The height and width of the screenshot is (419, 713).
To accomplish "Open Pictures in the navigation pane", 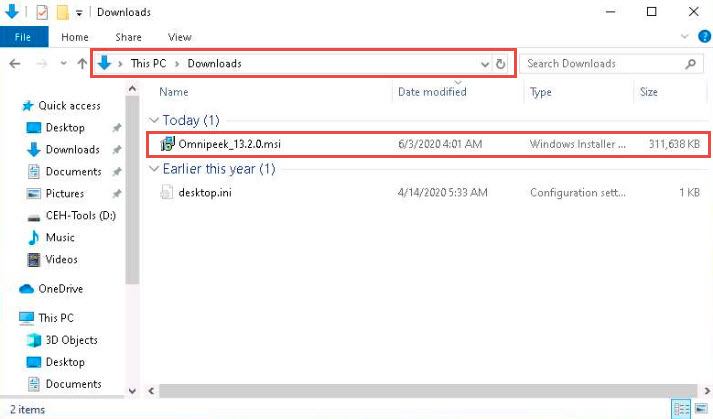I will click(x=65, y=193).
